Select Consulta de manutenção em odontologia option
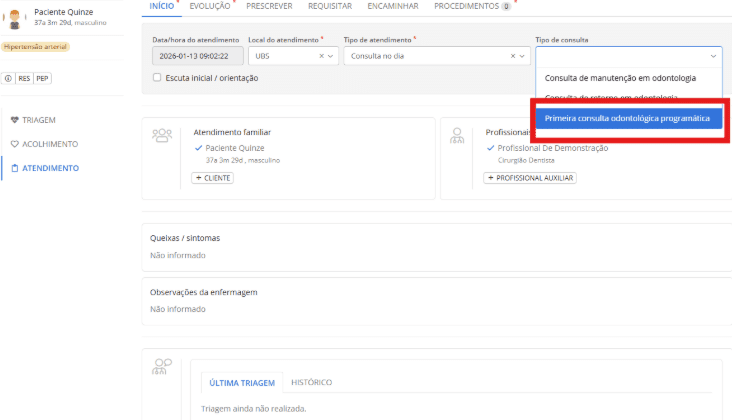 tap(629, 78)
